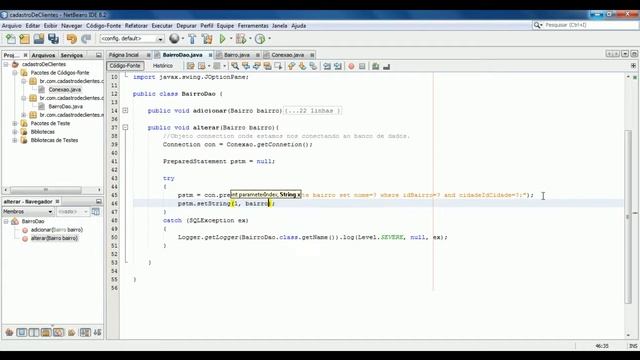
Task: Open the Profile Project dropdown arrow
Action: [x=269, y=39]
